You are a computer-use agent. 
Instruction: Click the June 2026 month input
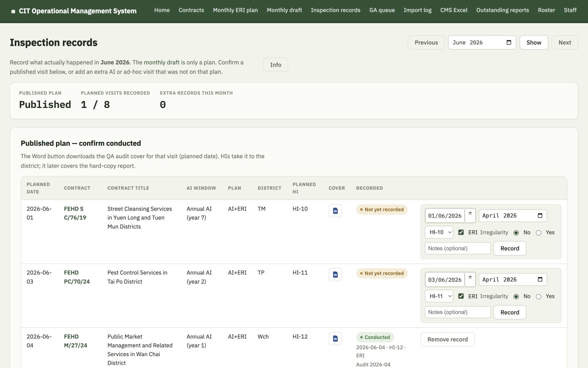(482, 43)
